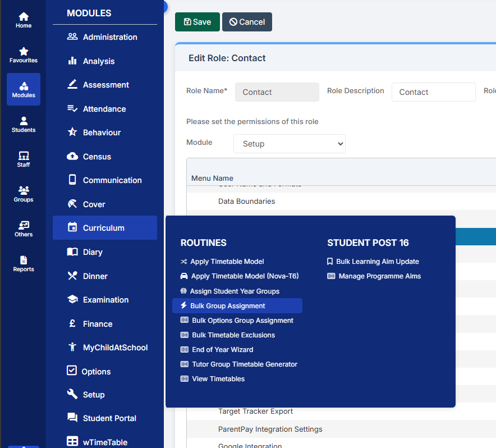This screenshot has height=448, width=496.
Task: Select the Students sidebar icon
Action: (23, 121)
